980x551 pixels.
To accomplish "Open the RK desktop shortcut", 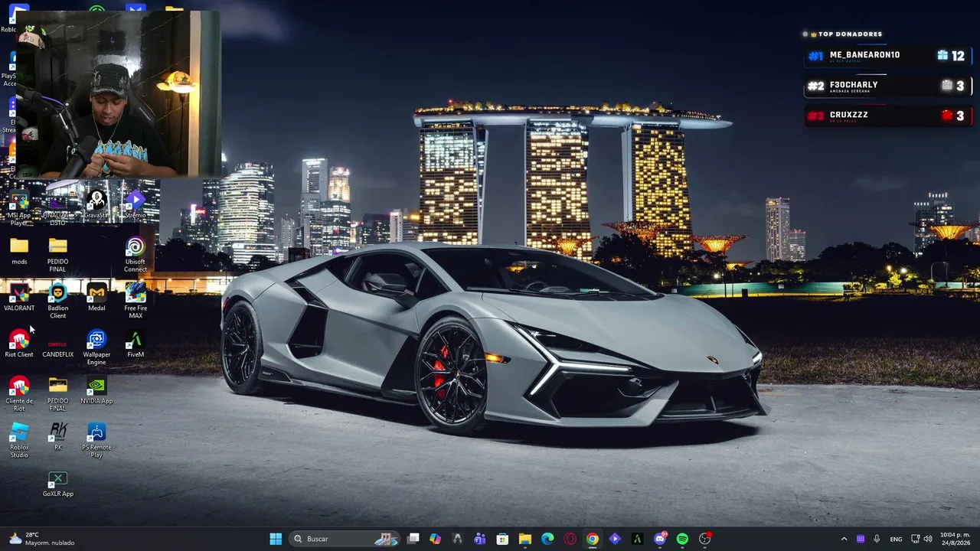I will tap(58, 437).
